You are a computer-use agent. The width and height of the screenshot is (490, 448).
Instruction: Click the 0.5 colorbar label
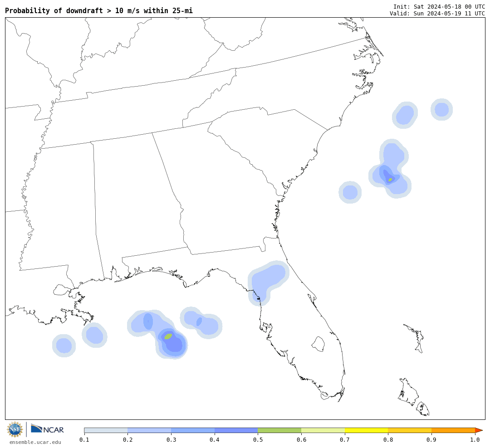[258, 440]
